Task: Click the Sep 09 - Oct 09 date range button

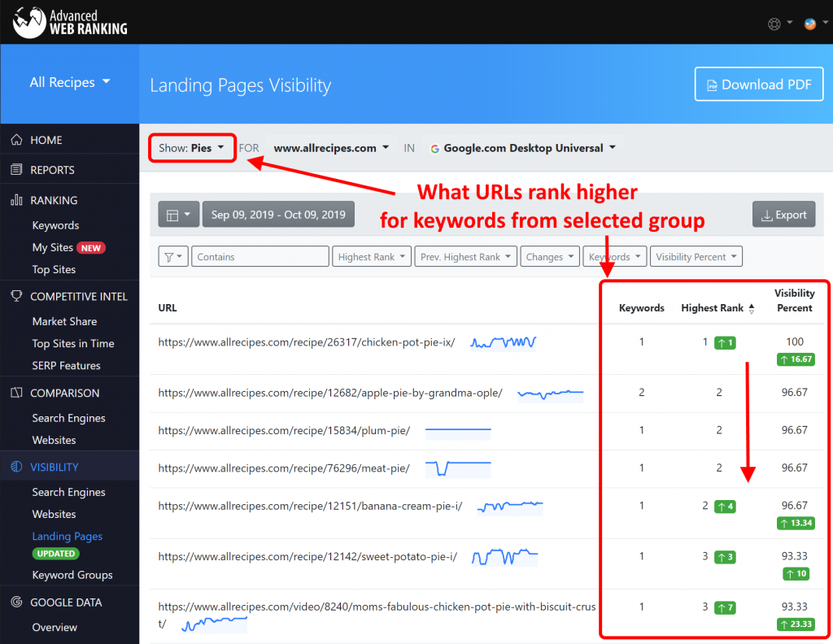Action: pyautogui.click(x=278, y=215)
